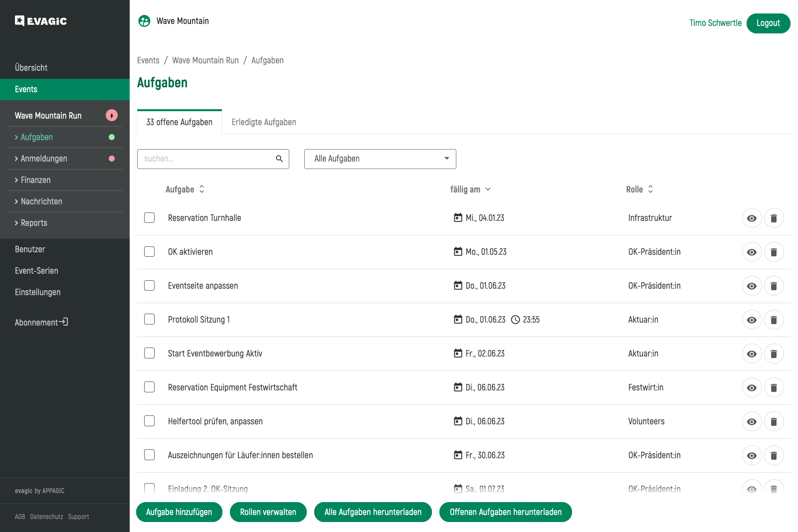Click trash icon for Helfertool prüfen, anpassen
The height and width of the screenshot is (532, 798).
[x=774, y=422]
